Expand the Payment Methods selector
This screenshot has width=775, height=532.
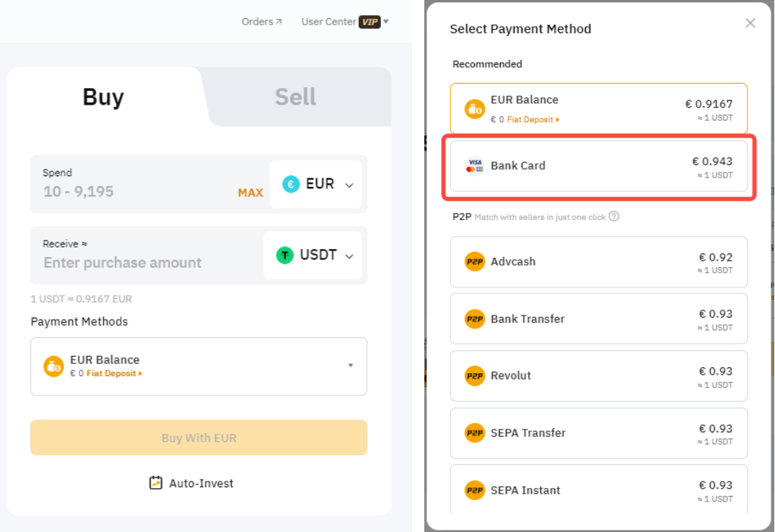(x=198, y=366)
